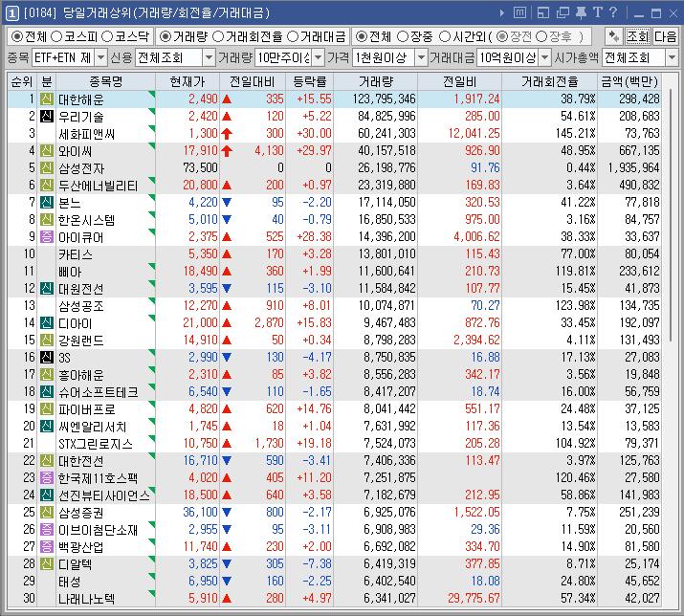The width and height of the screenshot is (684, 616).
Task: Select the 장후 radio button
Action: click(541, 36)
